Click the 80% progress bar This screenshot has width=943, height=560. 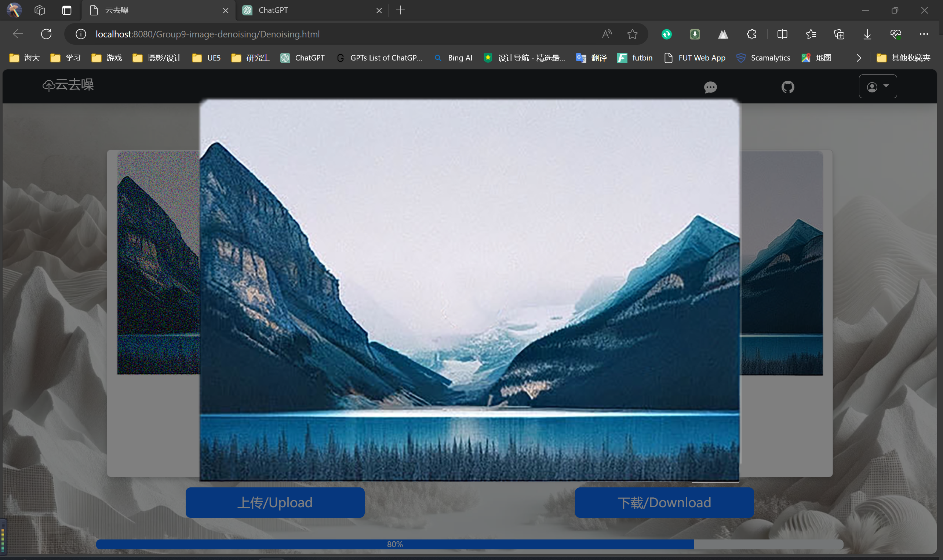[x=394, y=544]
